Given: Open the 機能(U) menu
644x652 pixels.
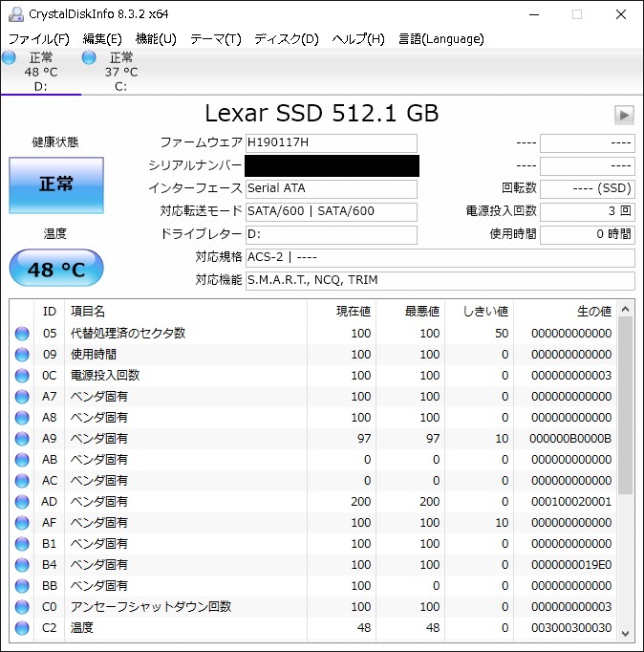Looking at the screenshot, I should 156,39.
